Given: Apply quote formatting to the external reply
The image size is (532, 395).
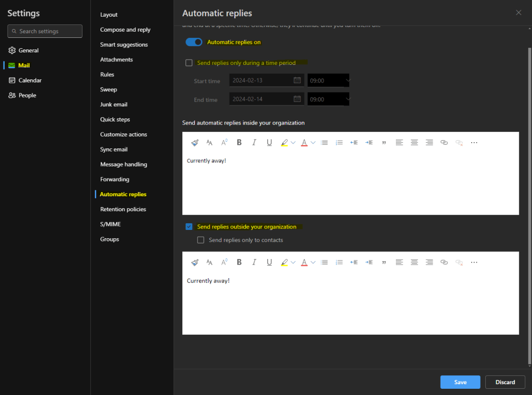Looking at the screenshot, I should (x=384, y=262).
